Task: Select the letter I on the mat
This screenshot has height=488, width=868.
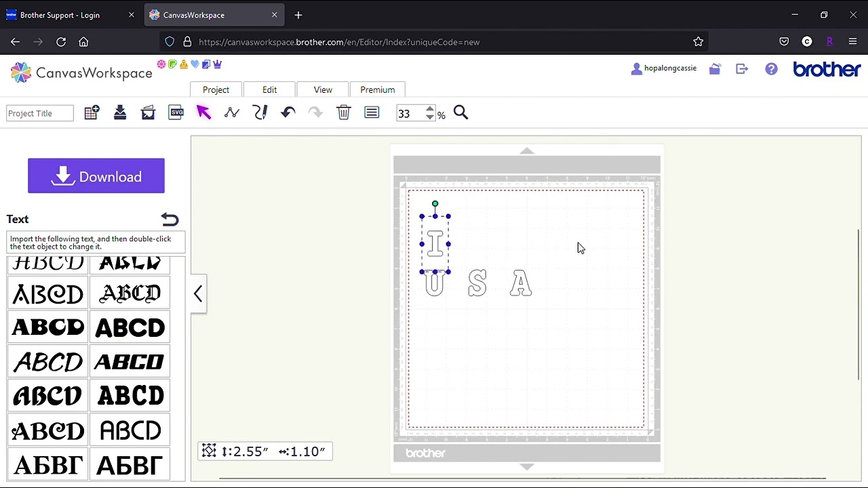Action: pyautogui.click(x=435, y=244)
